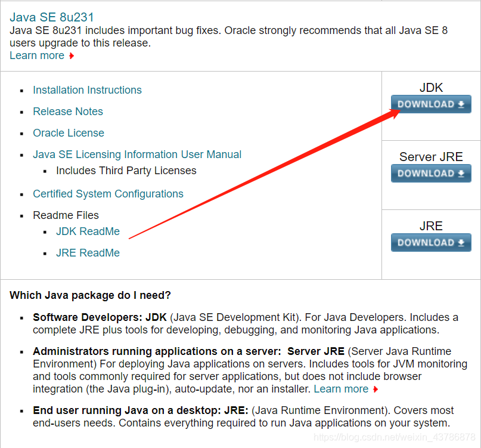Click 'Readme Files' text
This screenshot has width=481, height=448.
(x=66, y=215)
